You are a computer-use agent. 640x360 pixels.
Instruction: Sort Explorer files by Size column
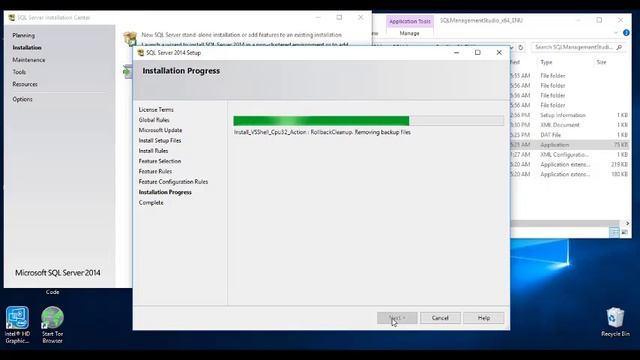pyautogui.click(x=602, y=62)
